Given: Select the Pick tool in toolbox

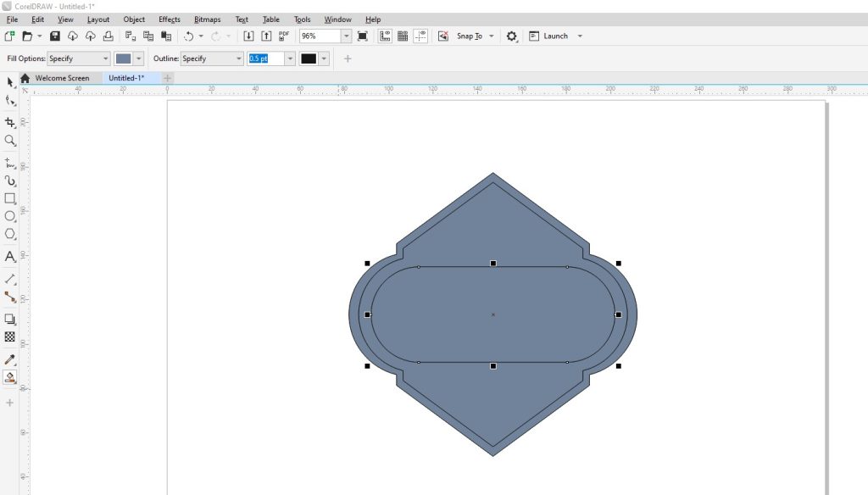Looking at the screenshot, I should (10, 82).
